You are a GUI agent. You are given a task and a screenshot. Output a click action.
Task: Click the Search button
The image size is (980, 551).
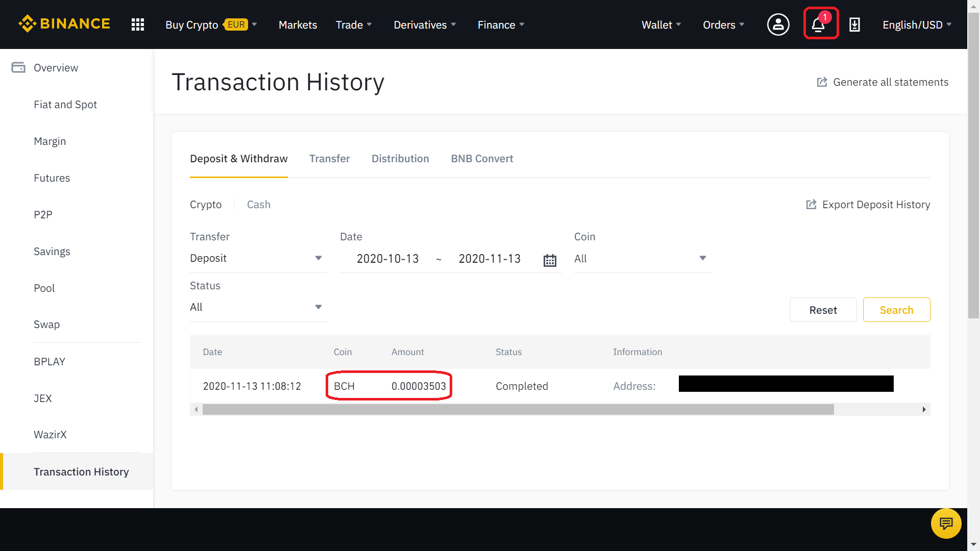(x=896, y=310)
